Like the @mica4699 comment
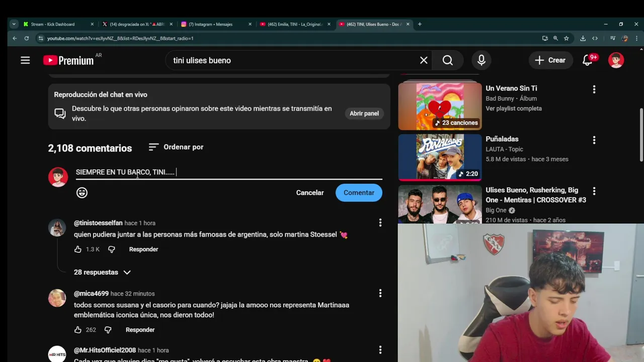Screen dimensions: 644x362 point(78,330)
